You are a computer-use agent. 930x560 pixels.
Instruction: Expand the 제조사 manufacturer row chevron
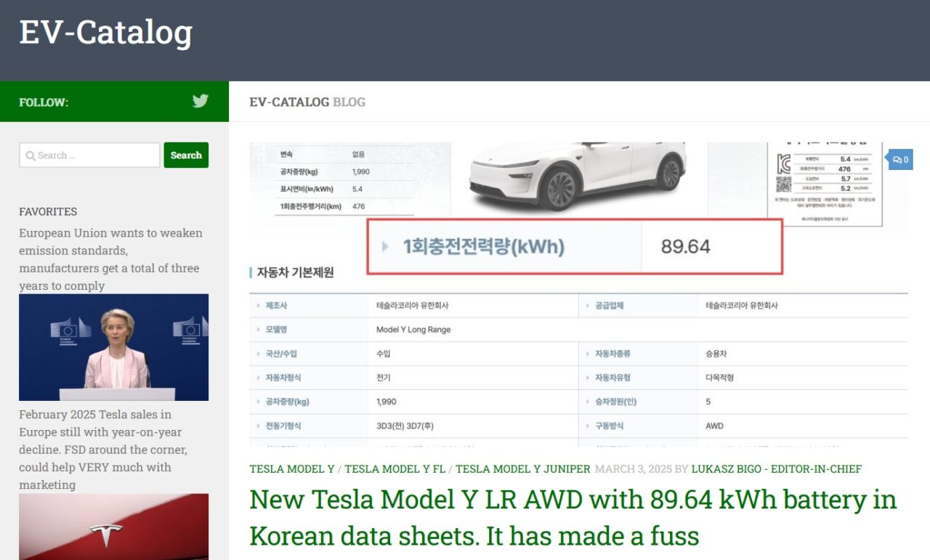point(257,305)
